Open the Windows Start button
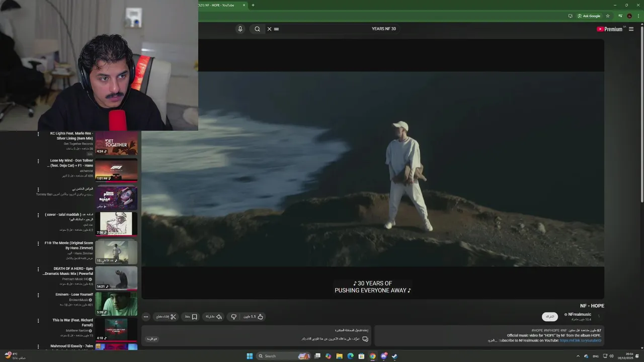This screenshot has height=362, width=644. pyautogui.click(x=249, y=356)
